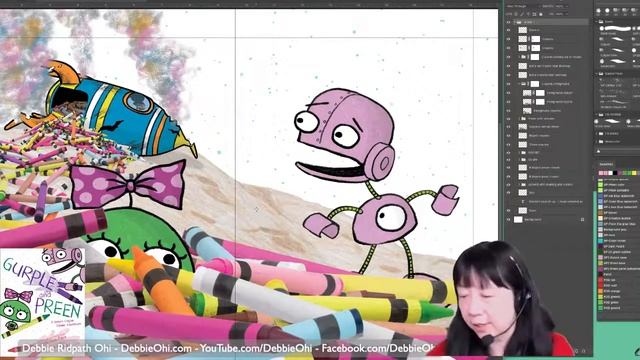Pick the yellow swatch in recent swatches row

(634, 173)
